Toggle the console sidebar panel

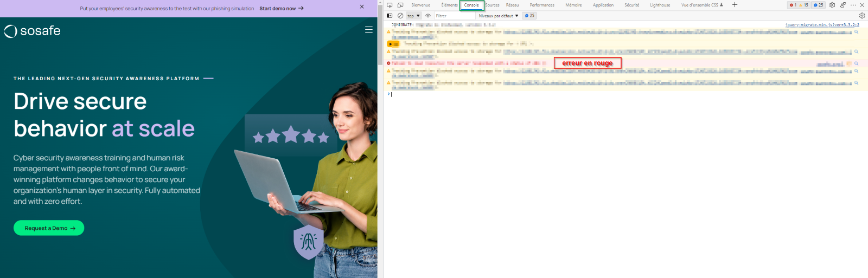point(390,16)
